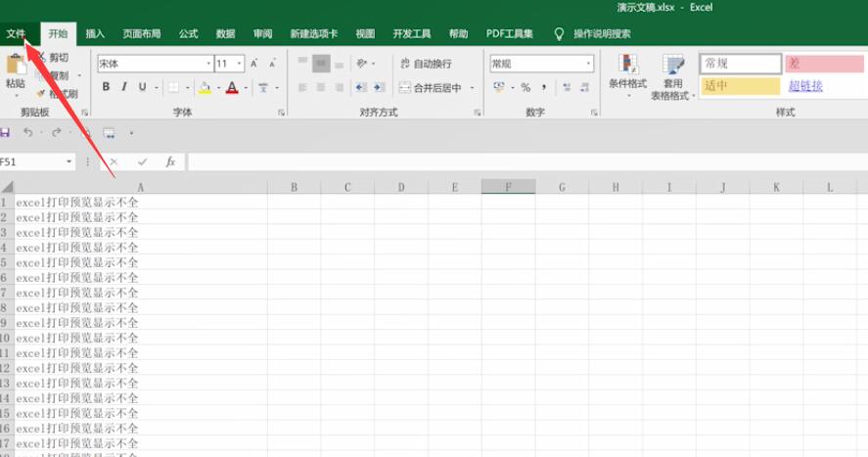Open the PDF工具集 ribbon tab
Screen dimensions: 868x457
pos(509,33)
